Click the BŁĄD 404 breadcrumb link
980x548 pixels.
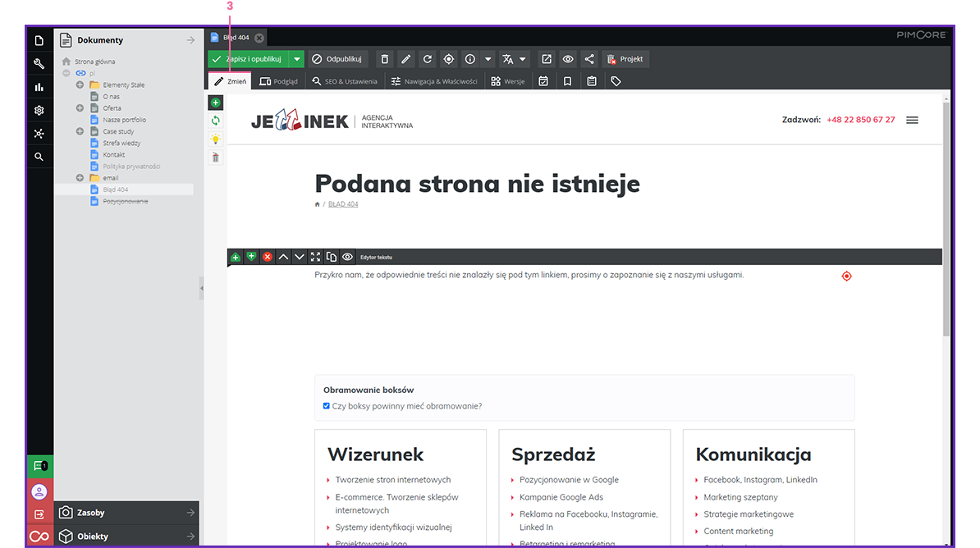(343, 204)
